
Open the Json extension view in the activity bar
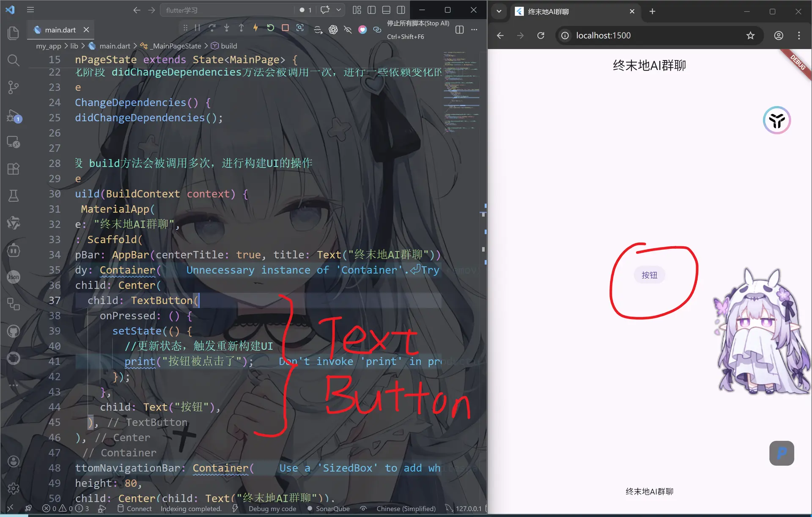(x=13, y=277)
